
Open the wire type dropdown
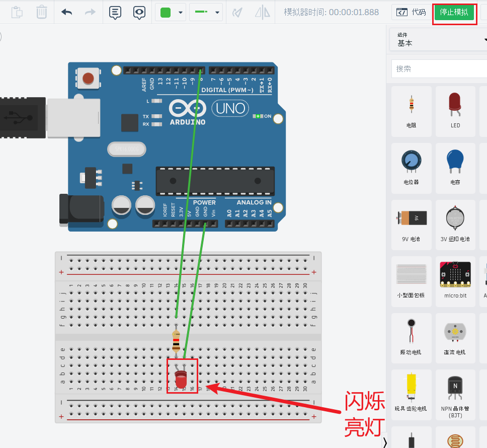[x=206, y=12]
